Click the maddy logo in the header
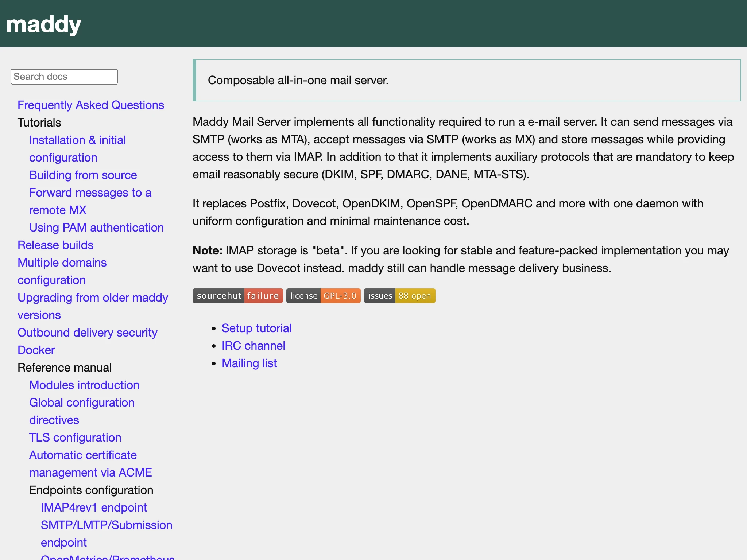This screenshot has width=747, height=560. pos(43,23)
